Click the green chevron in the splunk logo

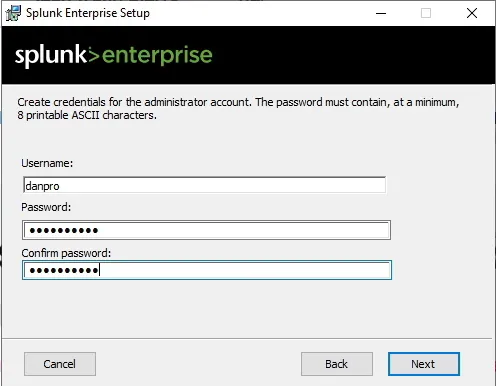pos(94,56)
